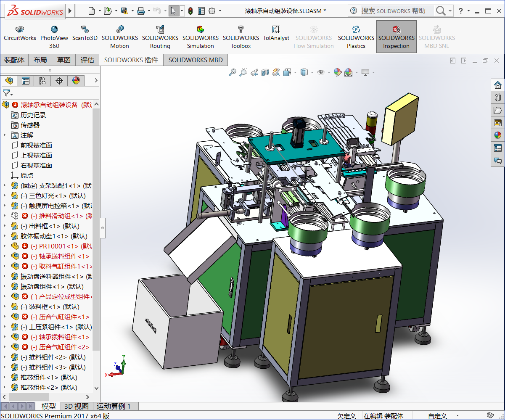Toggle the CircuitWorks add-in
The height and width of the screenshot is (420, 505).
20,34
